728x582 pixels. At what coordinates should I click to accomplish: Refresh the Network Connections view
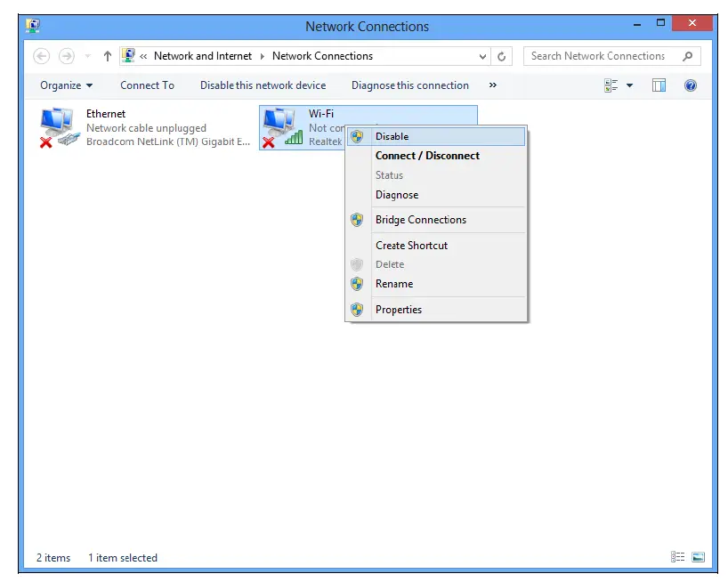501,57
